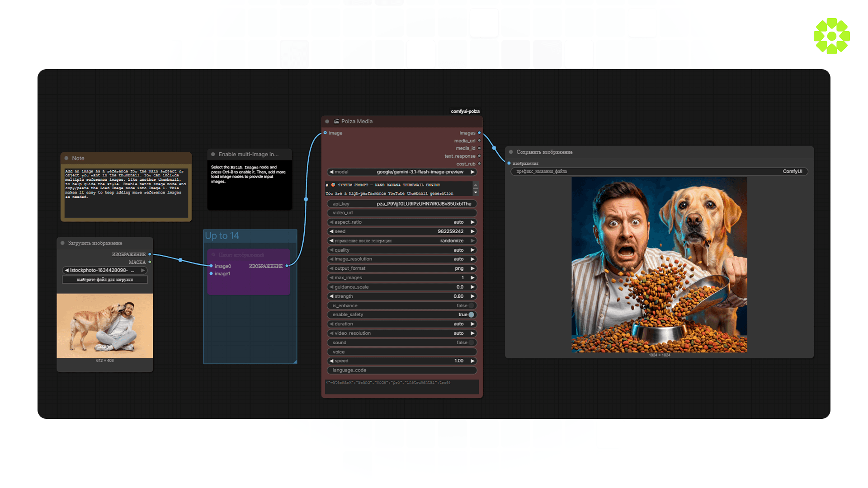Click the Polza Media clapperboard icon
This screenshot has width=868, height=488.
point(336,122)
